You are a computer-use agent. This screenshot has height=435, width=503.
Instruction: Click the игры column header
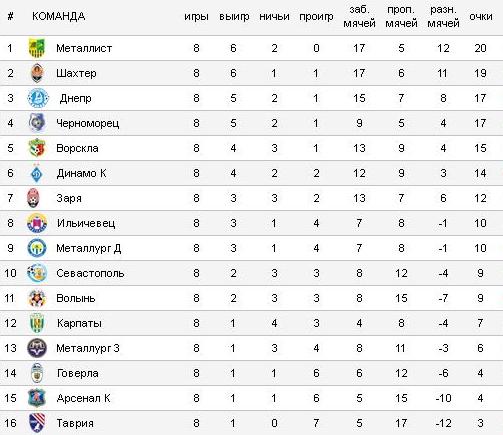tap(196, 16)
